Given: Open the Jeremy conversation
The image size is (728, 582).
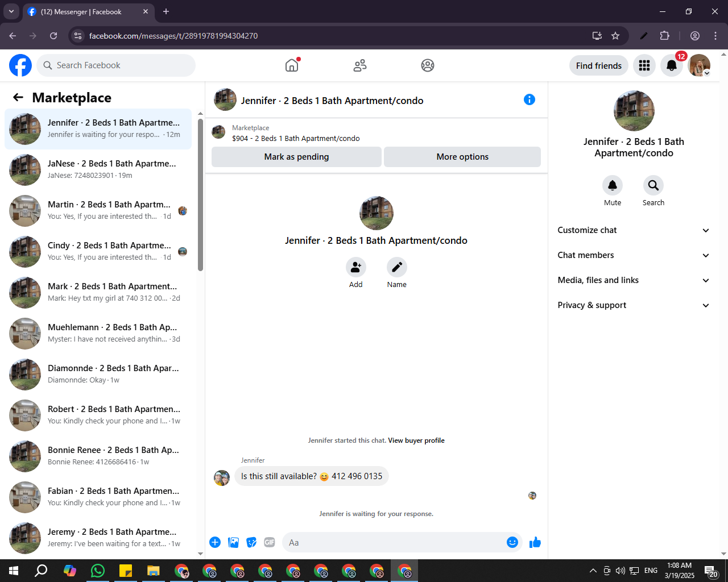Looking at the screenshot, I should (x=98, y=538).
